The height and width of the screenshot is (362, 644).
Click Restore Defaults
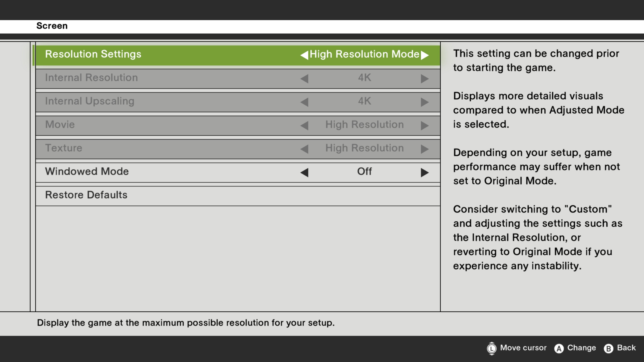86,195
